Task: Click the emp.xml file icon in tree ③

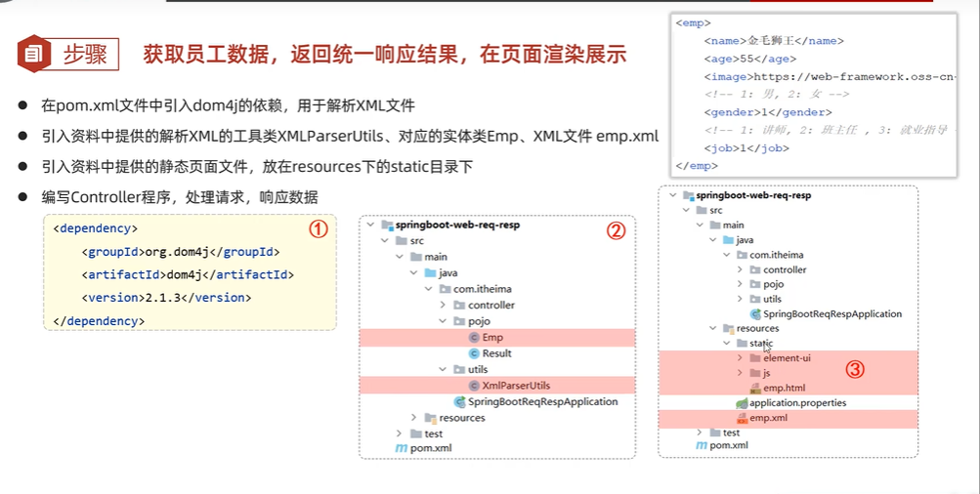Action: (x=742, y=418)
